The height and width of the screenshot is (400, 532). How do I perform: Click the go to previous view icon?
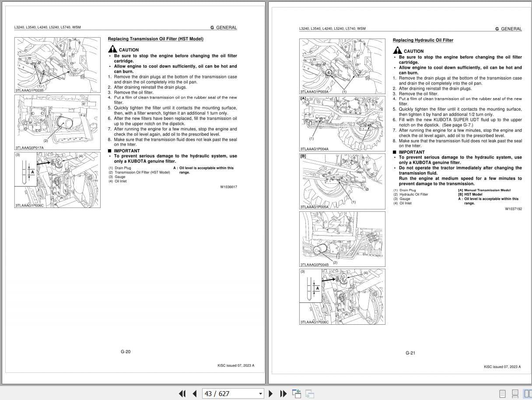(297, 393)
